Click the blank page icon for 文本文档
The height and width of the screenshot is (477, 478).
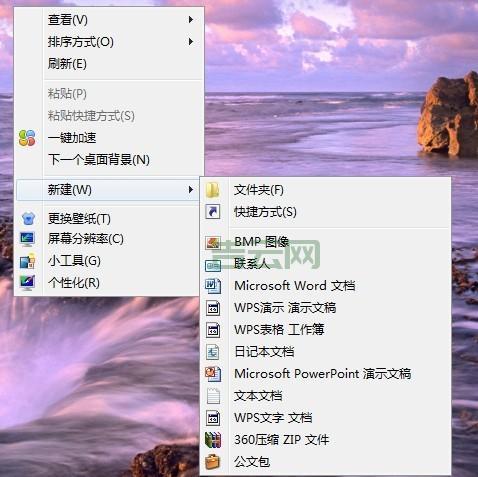213,396
